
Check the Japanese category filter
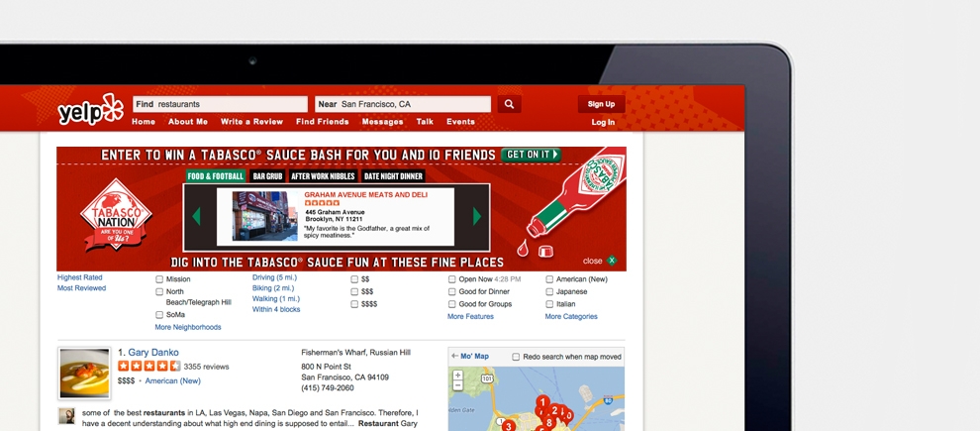(x=550, y=291)
